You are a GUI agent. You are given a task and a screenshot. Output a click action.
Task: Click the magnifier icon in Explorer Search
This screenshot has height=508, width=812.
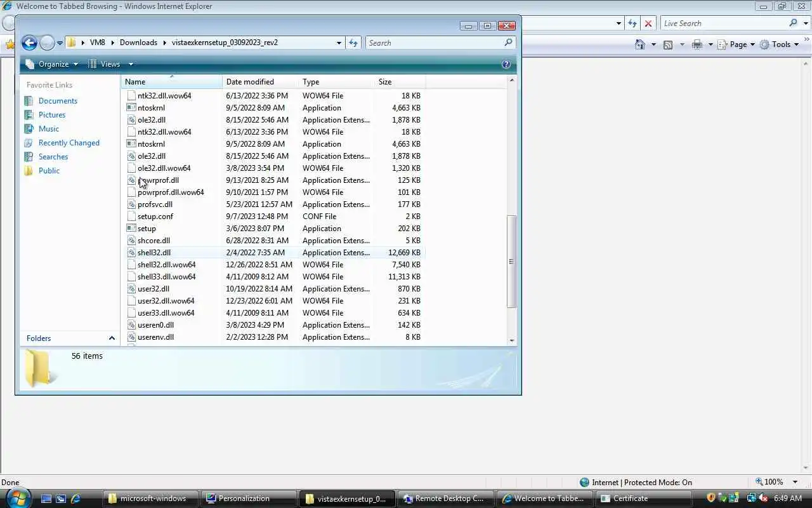point(508,43)
